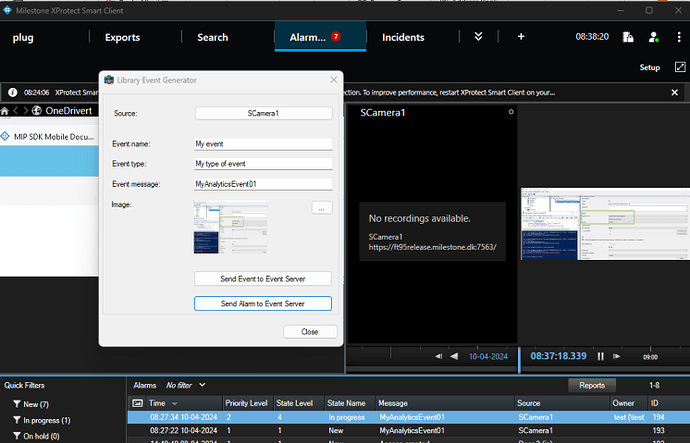Click Send Alarm to Event Server
The image size is (690, 443).
point(263,304)
